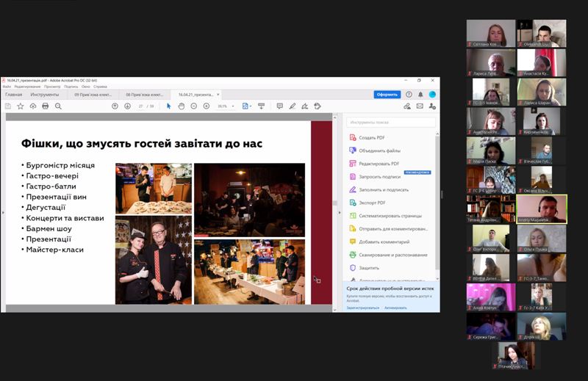Open the Редактирование menu
Image resolution: width=588 pixels, height=381 pixels.
pyautogui.click(x=27, y=87)
